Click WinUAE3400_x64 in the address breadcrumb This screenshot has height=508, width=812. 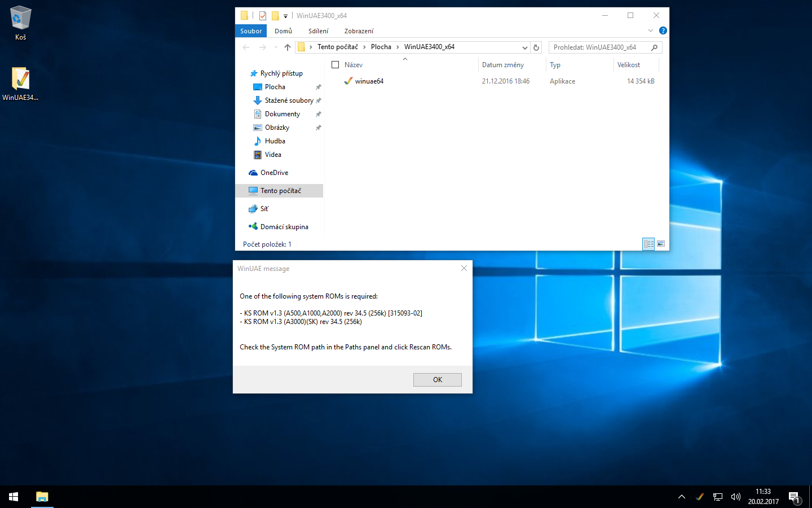click(429, 47)
